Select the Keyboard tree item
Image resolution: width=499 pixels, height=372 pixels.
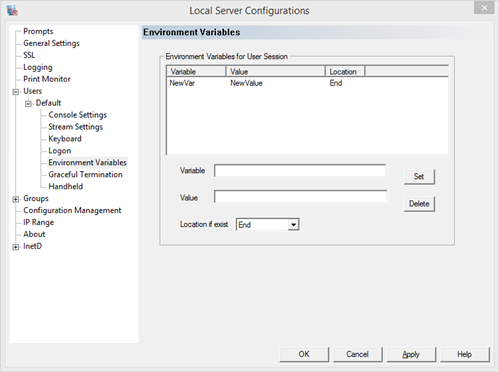pos(65,139)
